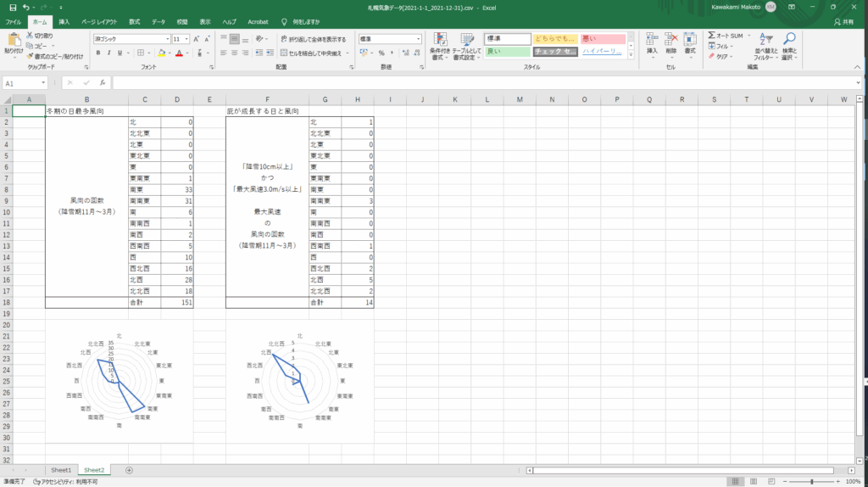868x487 pixels.
Task: Toggle Italic formatting
Action: click(108, 53)
